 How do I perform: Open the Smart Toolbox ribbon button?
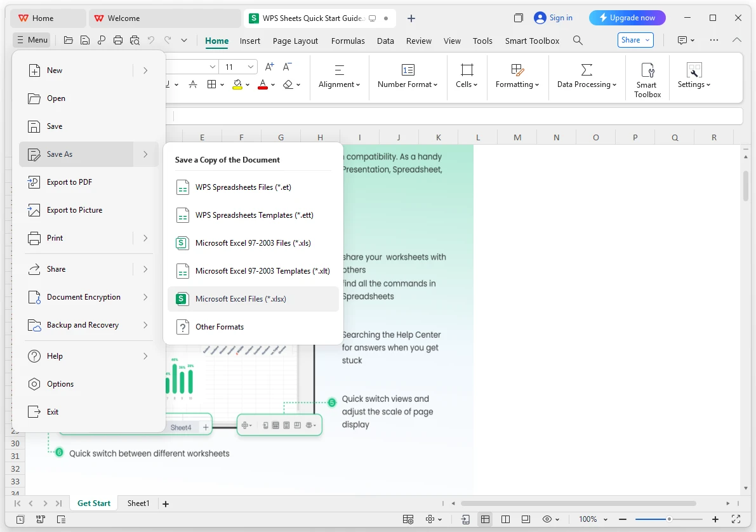coord(647,81)
